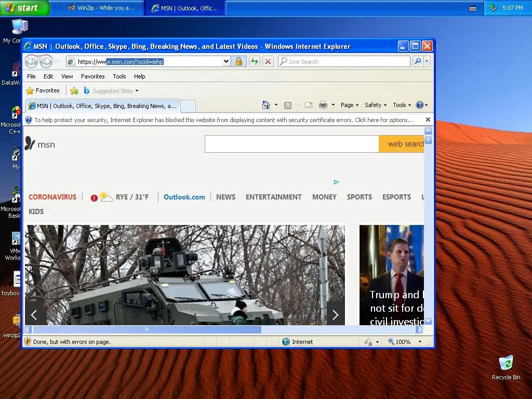The height and width of the screenshot is (399, 532).
Task: Go to the NEWS section
Action: coord(225,197)
